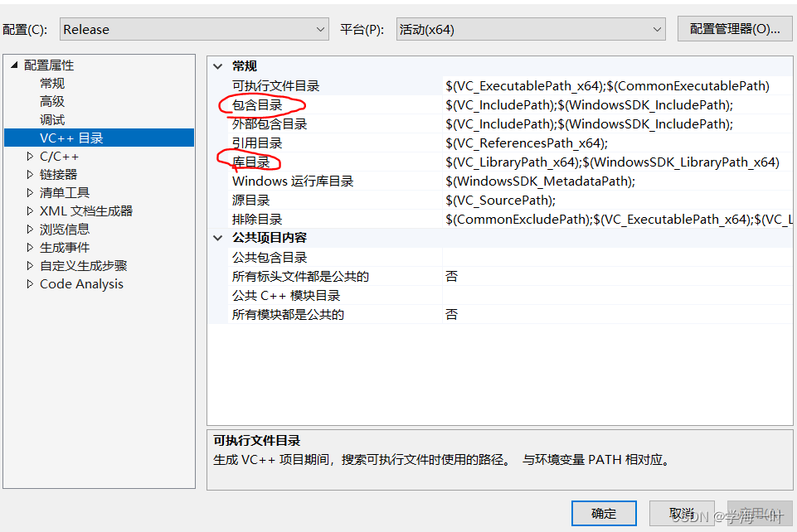Expand the Code Analysis node
Image resolution: width=797 pixels, height=532 pixels.
click(30, 283)
